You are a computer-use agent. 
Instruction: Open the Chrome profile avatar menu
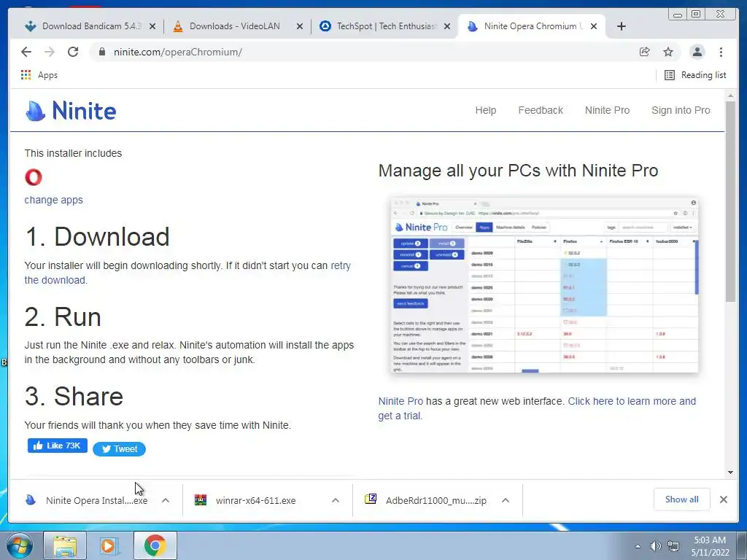pos(697,52)
